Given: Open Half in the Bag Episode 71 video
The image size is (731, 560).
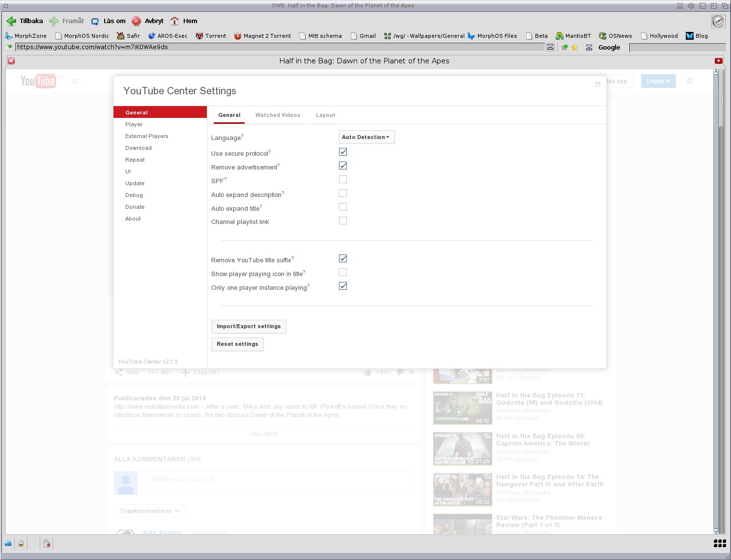Looking at the screenshot, I should click(x=549, y=399).
